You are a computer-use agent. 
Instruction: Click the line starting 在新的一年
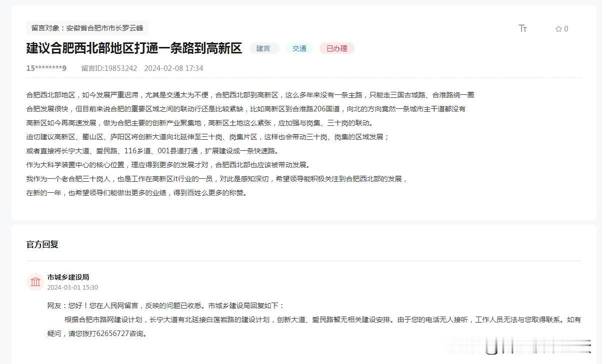tap(136, 193)
